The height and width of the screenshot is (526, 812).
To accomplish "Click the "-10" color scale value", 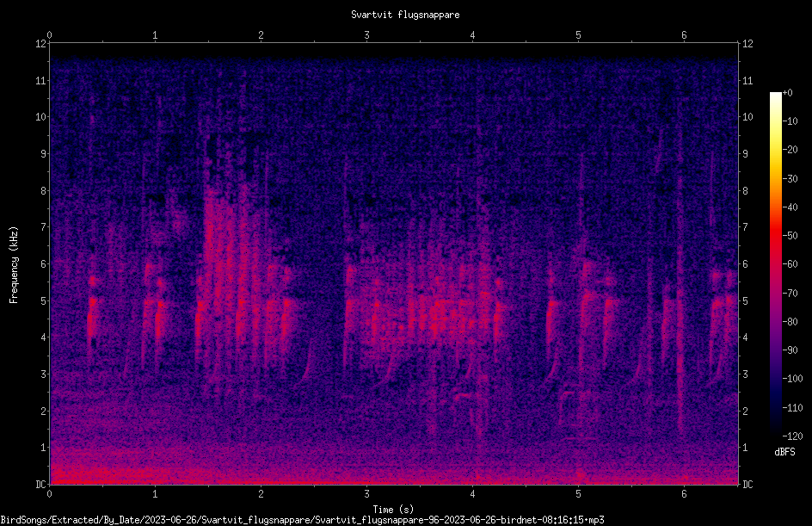I will pos(790,121).
